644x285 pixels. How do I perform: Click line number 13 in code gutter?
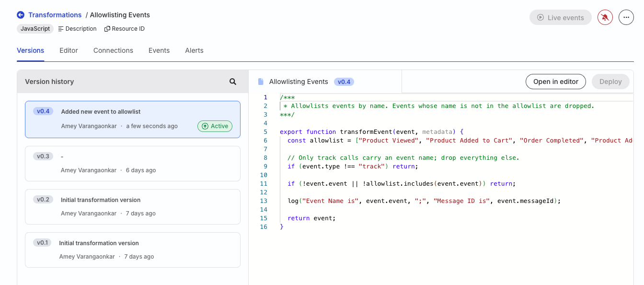[x=264, y=201]
